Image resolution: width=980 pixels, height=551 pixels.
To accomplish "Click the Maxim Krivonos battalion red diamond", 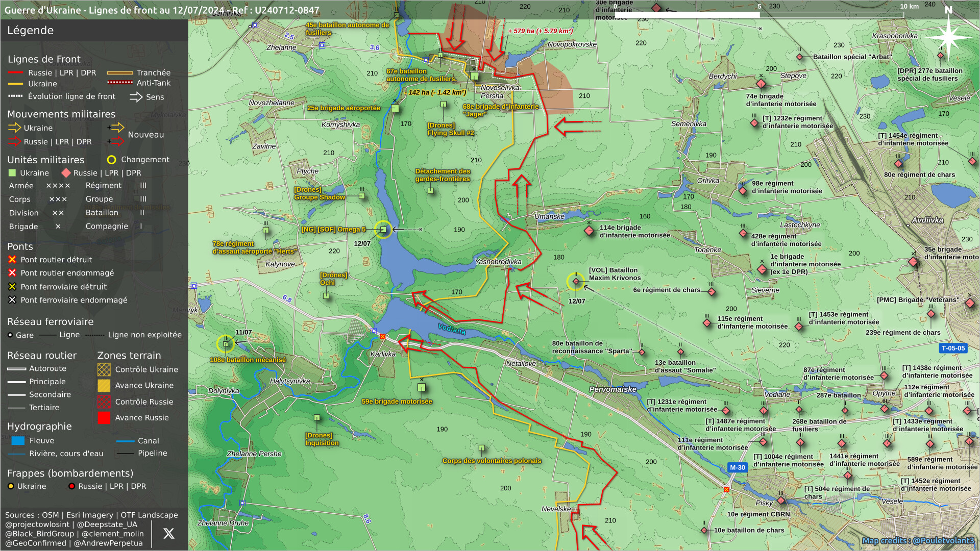I will coord(576,281).
